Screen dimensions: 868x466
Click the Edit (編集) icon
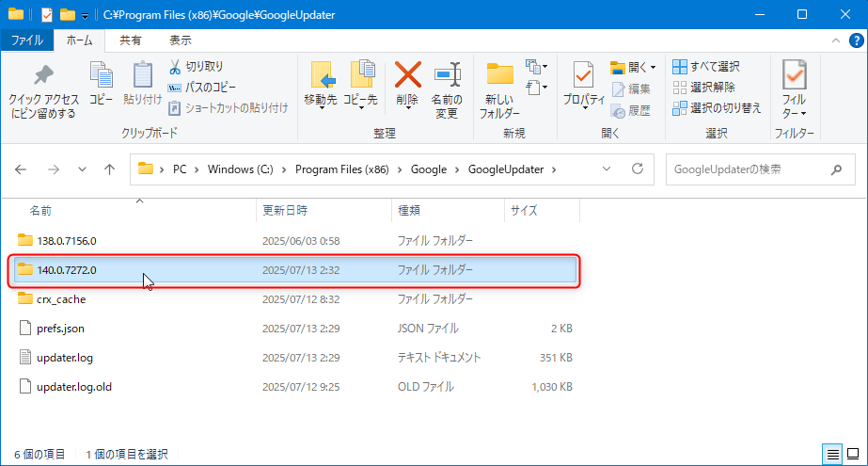619,88
